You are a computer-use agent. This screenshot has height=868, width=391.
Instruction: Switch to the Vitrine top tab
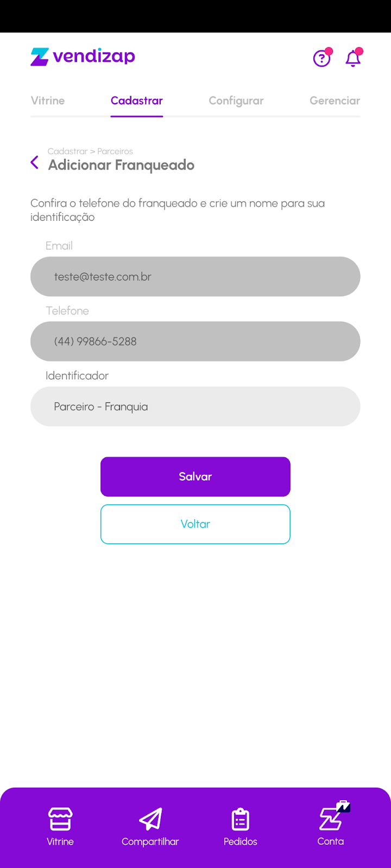[x=48, y=101]
